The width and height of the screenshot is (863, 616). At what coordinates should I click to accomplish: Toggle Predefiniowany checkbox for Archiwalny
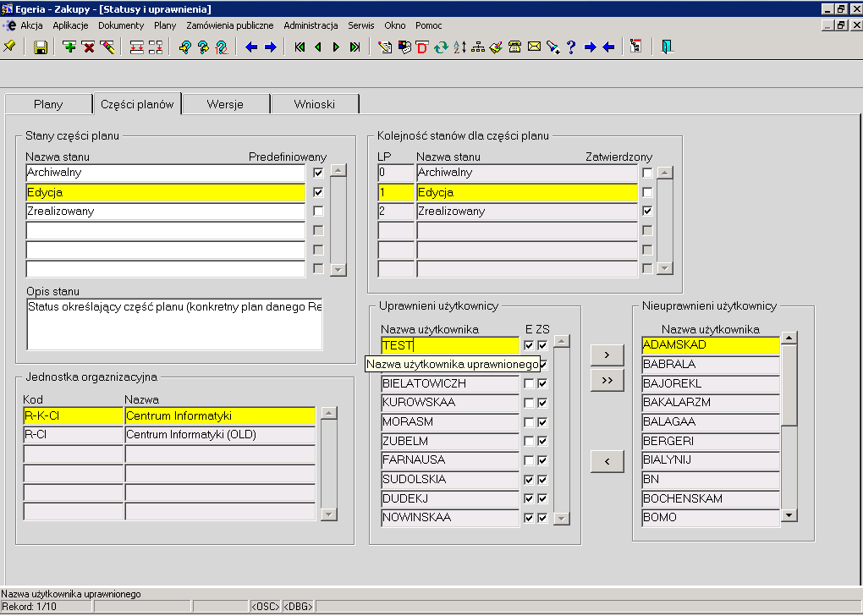tap(318, 173)
